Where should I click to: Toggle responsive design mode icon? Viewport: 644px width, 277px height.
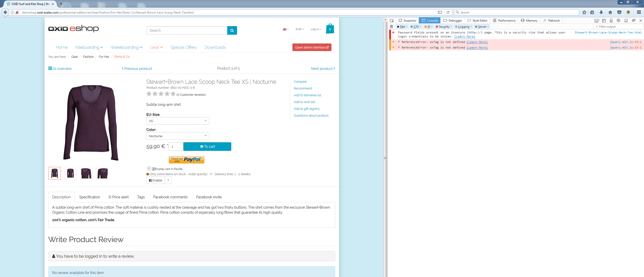[611, 21]
